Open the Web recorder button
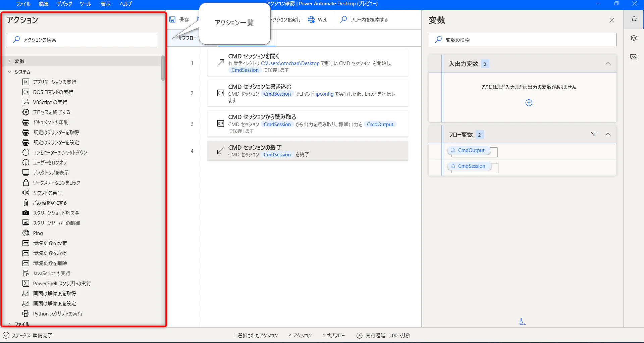Screen dimensions: 644x343 tap(317, 19)
